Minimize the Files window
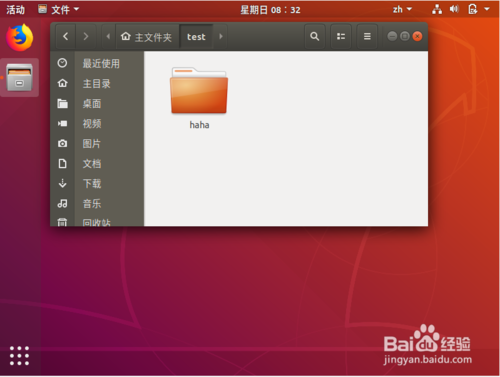 pyautogui.click(x=392, y=36)
